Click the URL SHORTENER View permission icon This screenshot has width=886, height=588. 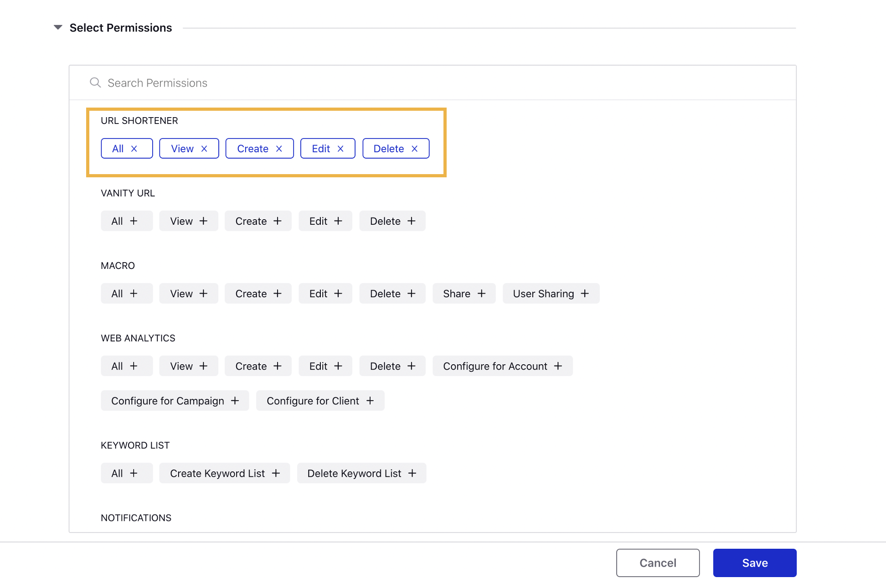coord(206,148)
